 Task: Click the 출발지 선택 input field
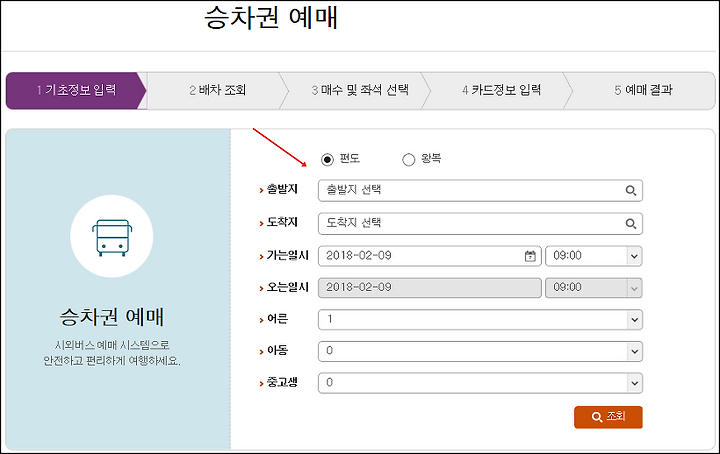pyautogui.click(x=480, y=191)
